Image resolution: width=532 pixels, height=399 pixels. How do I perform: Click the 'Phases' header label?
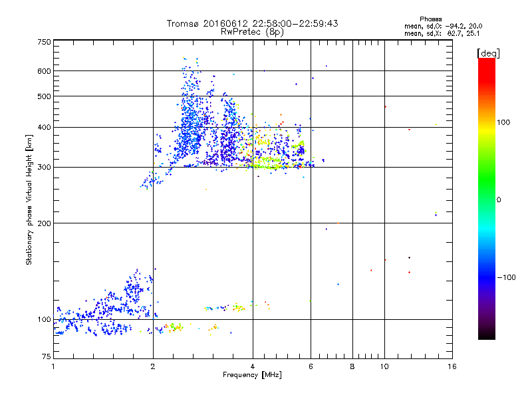430,19
